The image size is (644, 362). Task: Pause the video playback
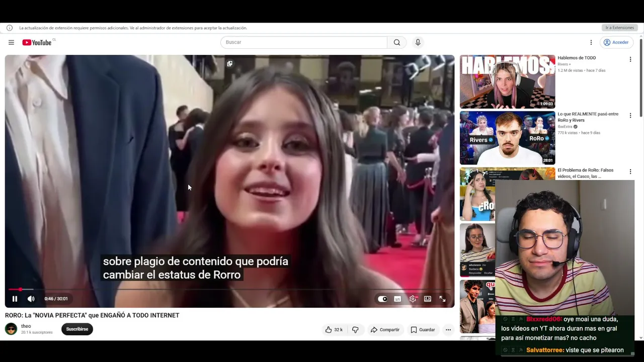15,299
